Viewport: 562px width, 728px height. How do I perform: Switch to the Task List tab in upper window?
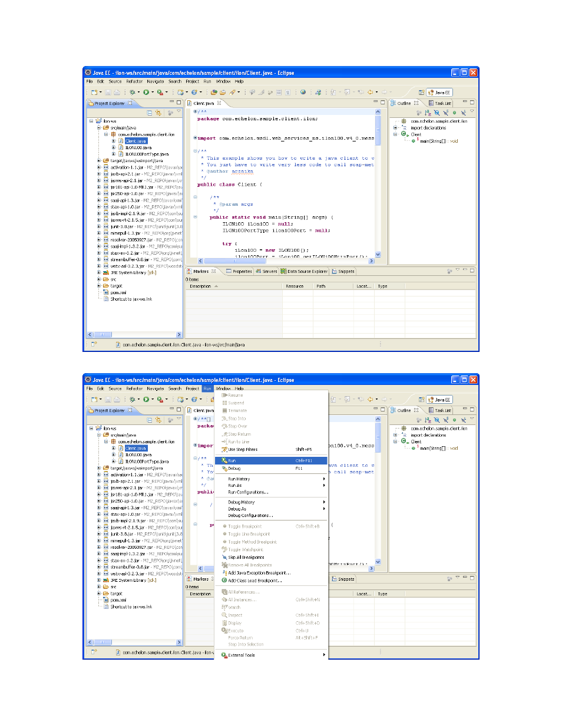(x=440, y=103)
